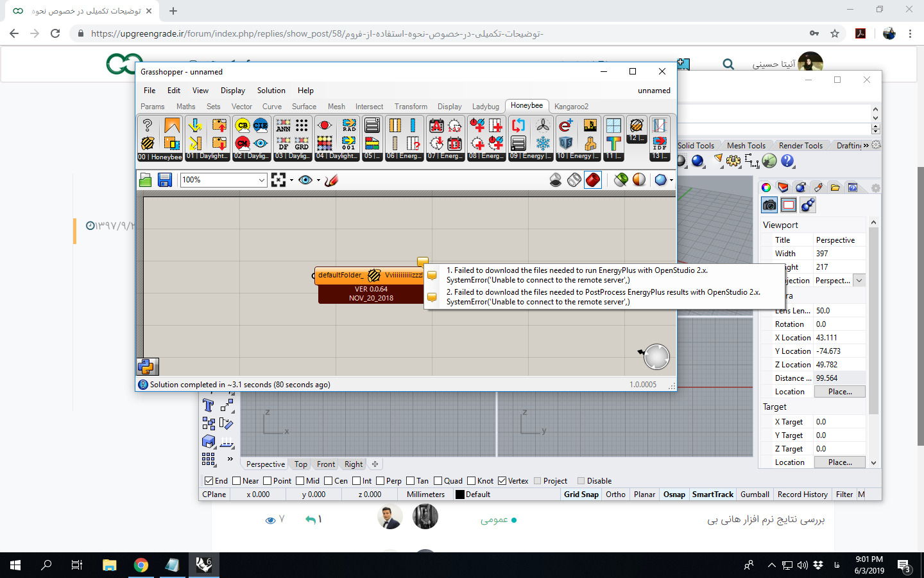Screen dimensions: 924x578
Task: Select the red shaded preview mode icon
Action: tap(593, 180)
